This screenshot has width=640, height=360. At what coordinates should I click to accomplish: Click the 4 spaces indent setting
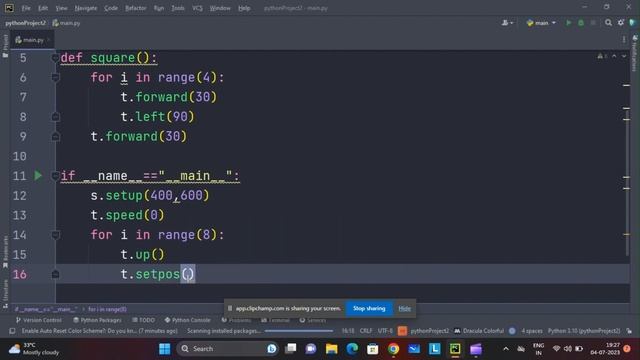532,331
